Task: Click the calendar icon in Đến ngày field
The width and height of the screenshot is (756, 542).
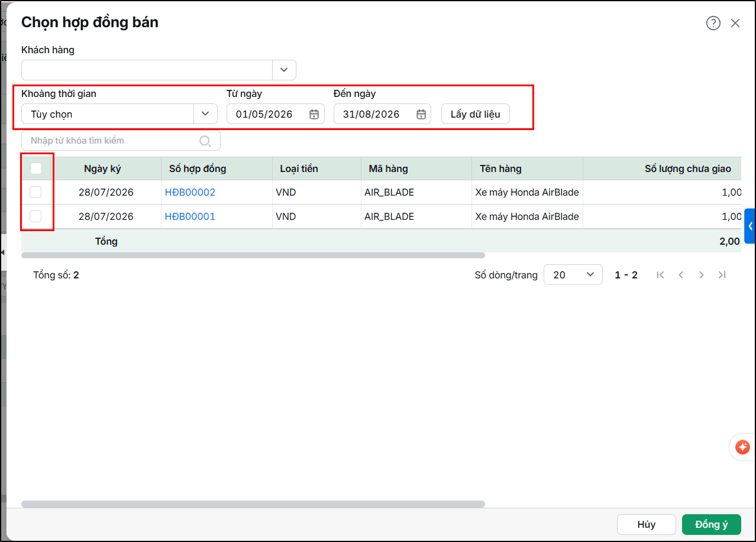Action: [421, 114]
